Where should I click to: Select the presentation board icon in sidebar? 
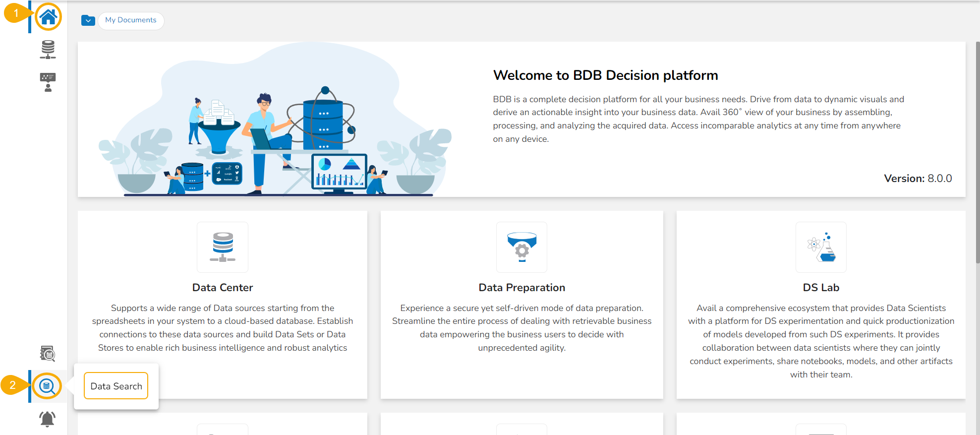coord(48,82)
